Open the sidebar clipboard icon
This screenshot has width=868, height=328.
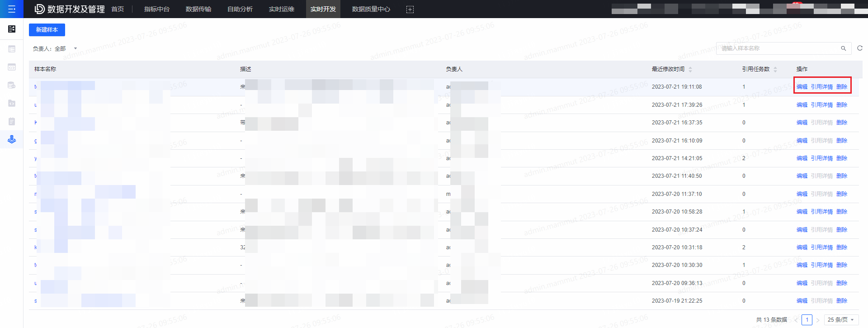pyautogui.click(x=12, y=121)
